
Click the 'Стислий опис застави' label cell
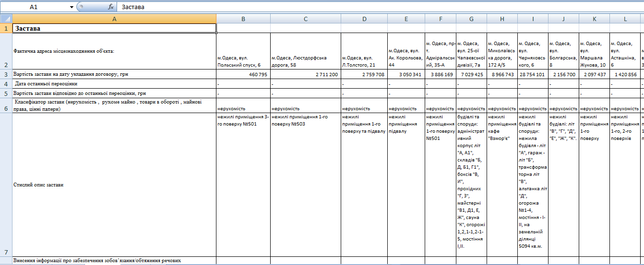click(114, 185)
